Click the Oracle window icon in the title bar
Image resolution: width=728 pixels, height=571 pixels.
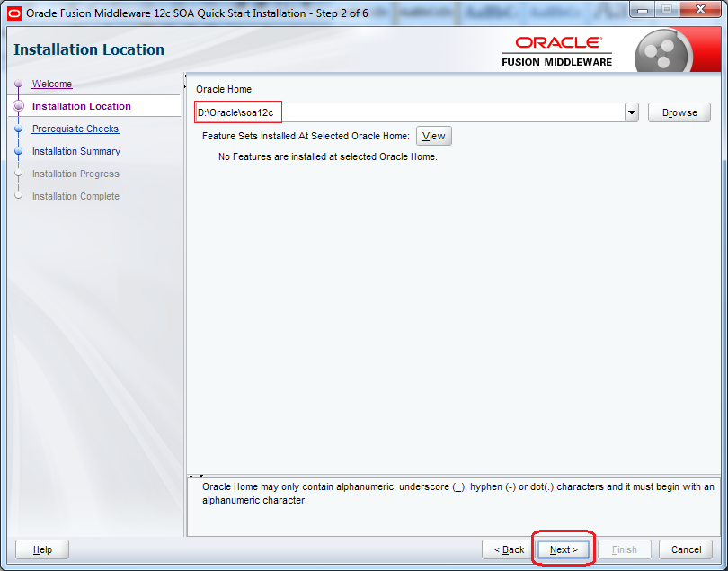pos(13,13)
